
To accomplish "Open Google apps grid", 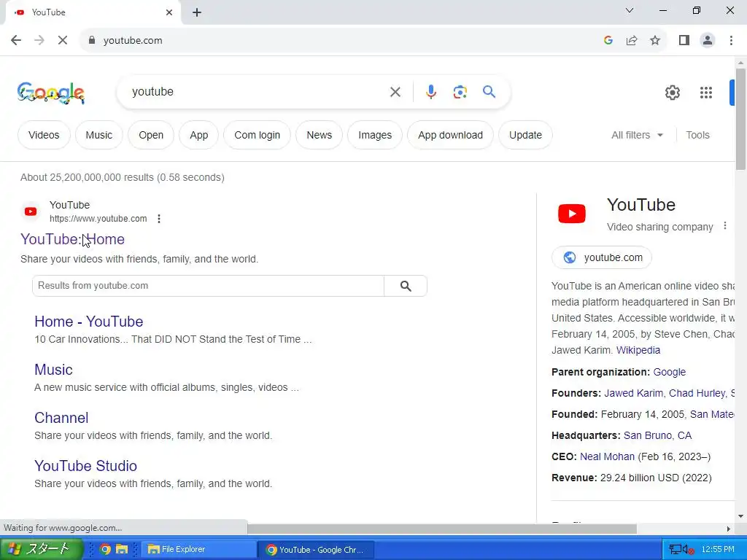I will [x=706, y=93].
